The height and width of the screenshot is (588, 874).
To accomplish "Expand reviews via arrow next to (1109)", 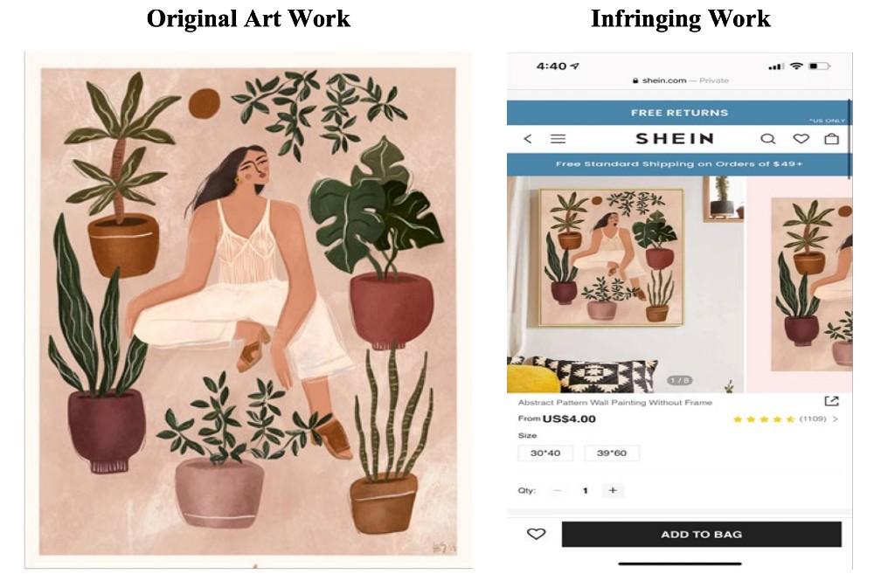I will coord(836,419).
